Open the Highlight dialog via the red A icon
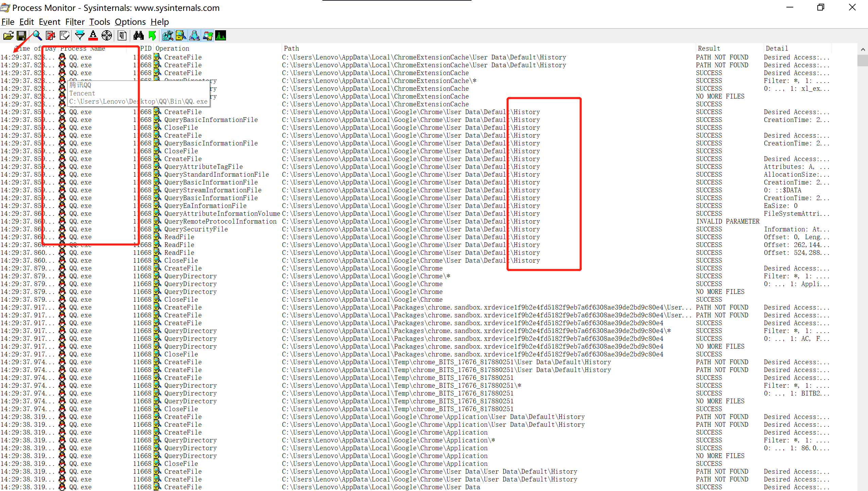This screenshot has height=491, width=868. point(93,35)
